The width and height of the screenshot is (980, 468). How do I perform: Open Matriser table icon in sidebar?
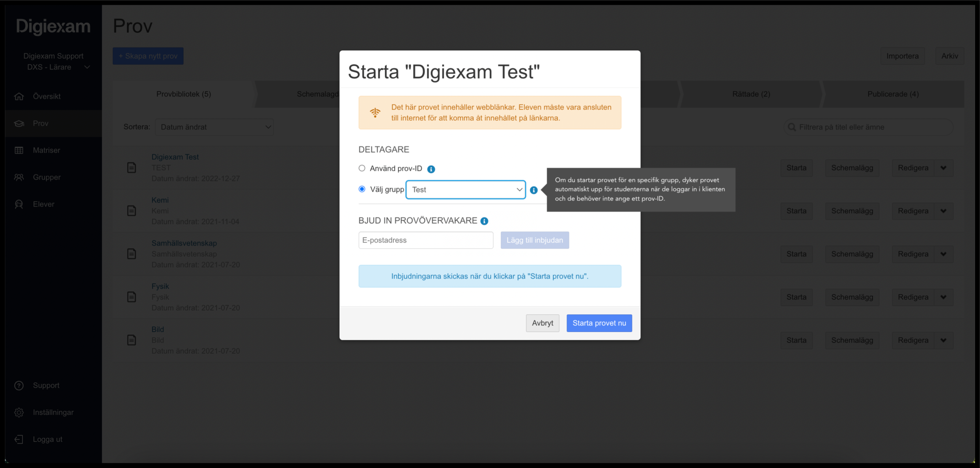[x=19, y=150]
